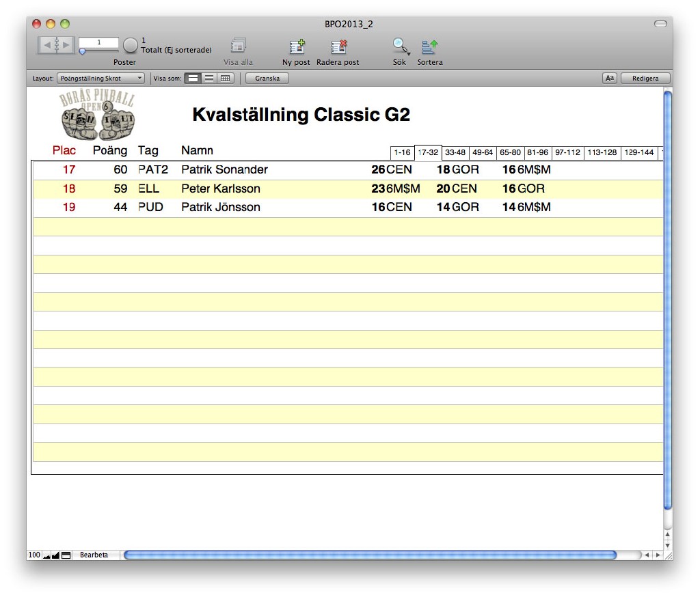Image resolution: width=700 pixels, height=597 pixels.
Task: Switch to table view icon
Action: [226, 78]
